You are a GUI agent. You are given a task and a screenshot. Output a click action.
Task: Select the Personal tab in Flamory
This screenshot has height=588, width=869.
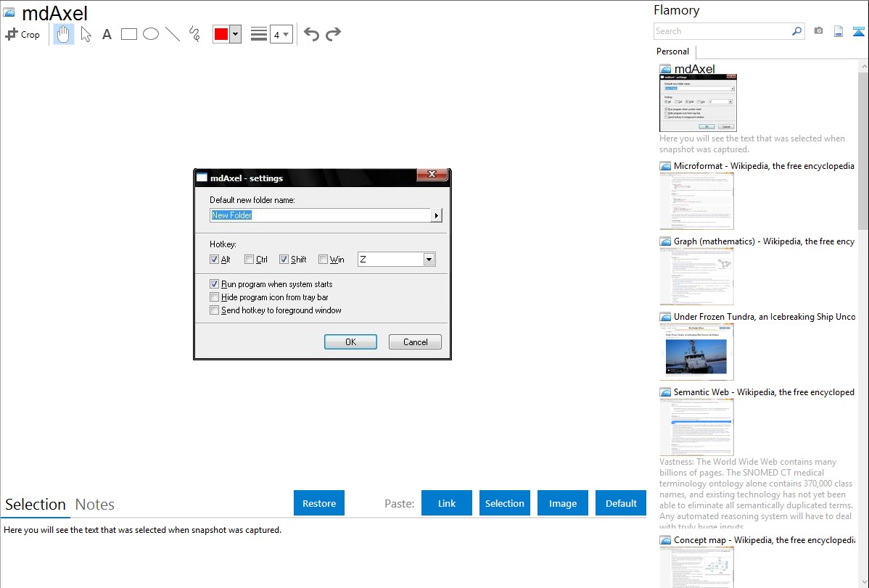click(673, 51)
